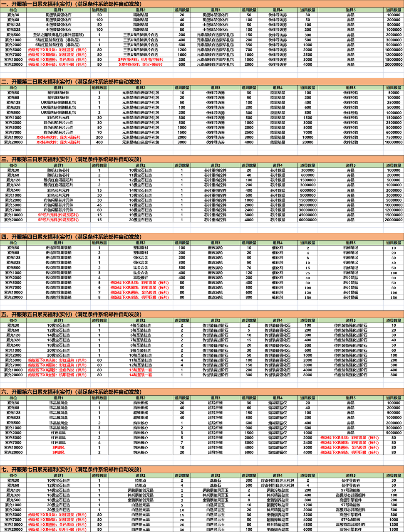Click the 开服第三日累充福利 section title
Image resolution: width=404 pixels, height=532 pixels.
[71, 159]
